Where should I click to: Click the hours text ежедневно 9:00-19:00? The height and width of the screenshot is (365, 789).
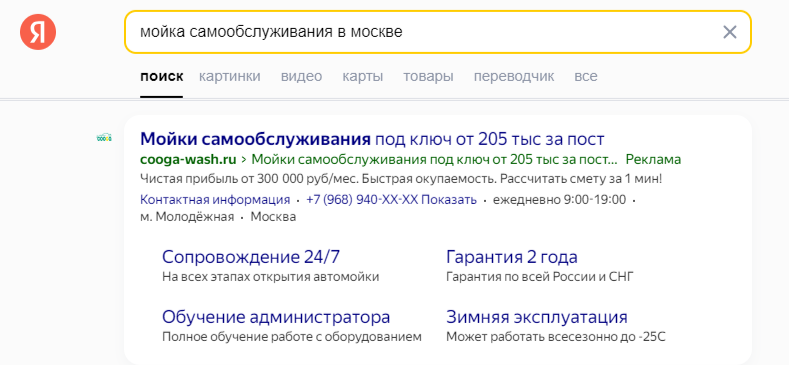click(560, 200)
